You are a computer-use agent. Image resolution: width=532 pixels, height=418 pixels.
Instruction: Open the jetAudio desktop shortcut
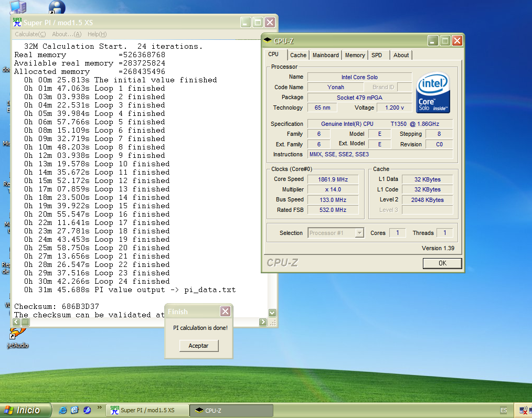click(x=17, y=337)
